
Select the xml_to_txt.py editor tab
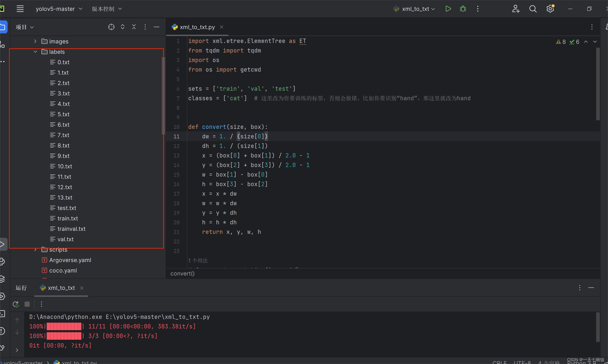pyautogui.click(x=197, y=27)
